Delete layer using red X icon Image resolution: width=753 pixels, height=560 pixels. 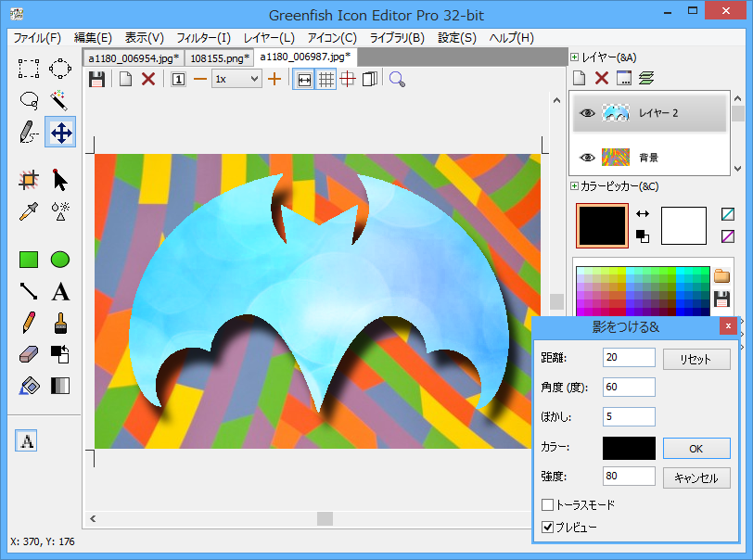click(602, 78)
